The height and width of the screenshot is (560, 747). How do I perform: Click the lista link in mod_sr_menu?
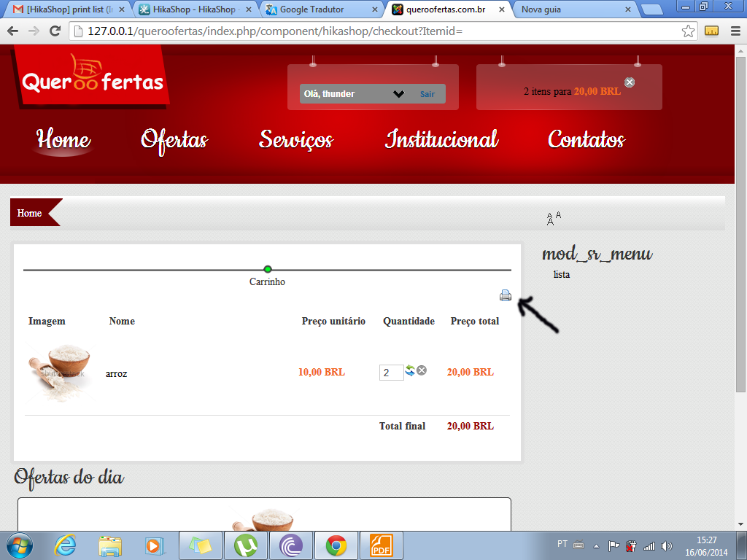pos(561,275)
